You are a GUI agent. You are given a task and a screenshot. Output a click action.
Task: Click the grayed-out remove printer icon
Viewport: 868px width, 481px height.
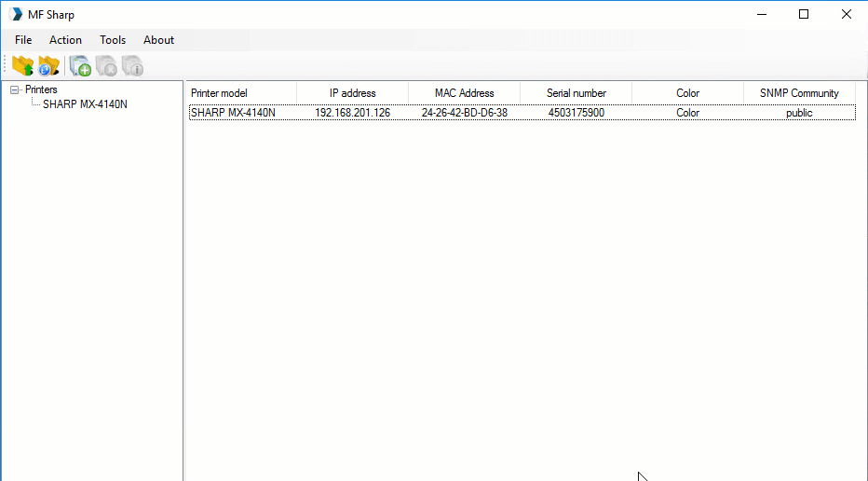point(106,65)
